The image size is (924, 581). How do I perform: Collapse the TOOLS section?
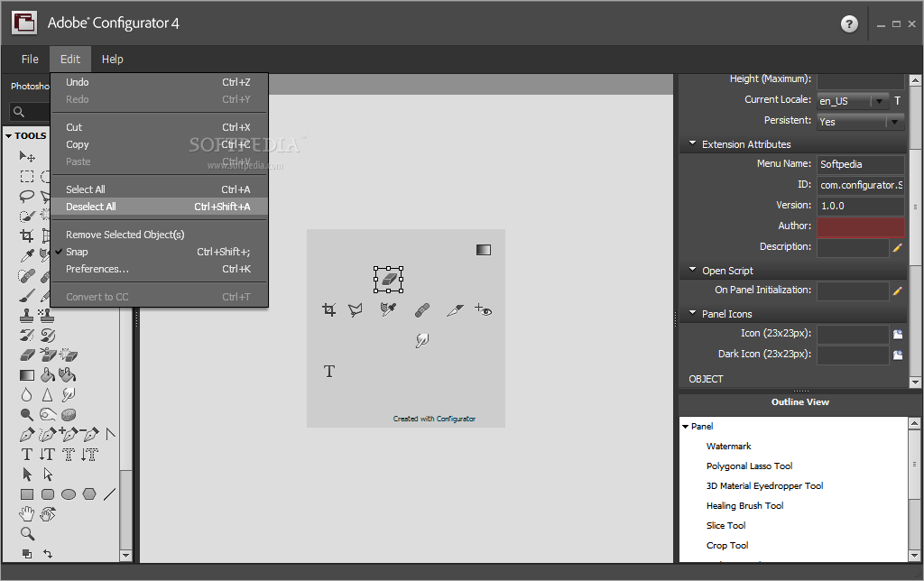[9, 136]
